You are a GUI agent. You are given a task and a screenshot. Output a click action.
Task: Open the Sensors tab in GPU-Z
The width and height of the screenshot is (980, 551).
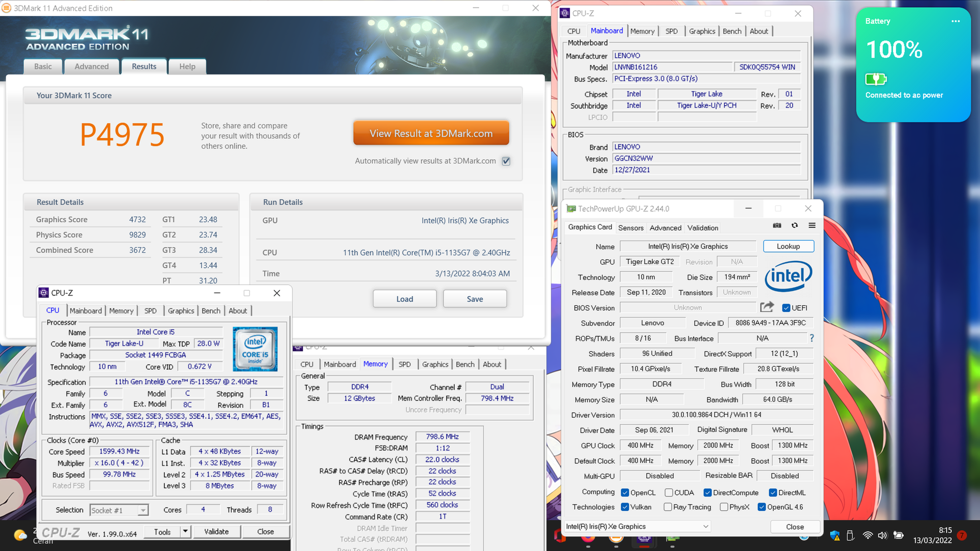tap(631, 228)
